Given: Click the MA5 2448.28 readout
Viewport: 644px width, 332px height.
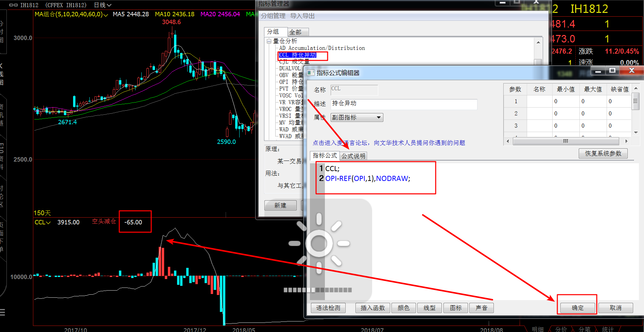Looking at the screenshot, I should tap(131, 14).
